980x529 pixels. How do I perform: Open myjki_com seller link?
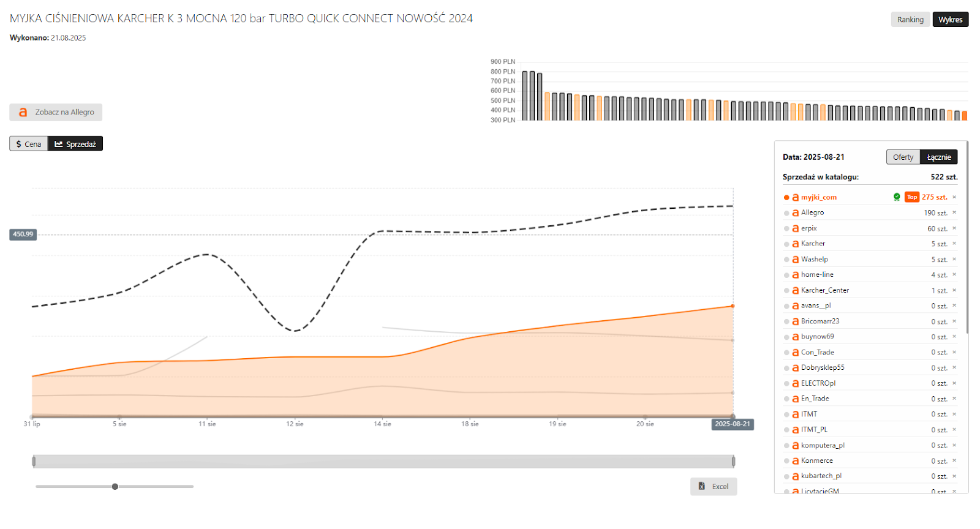pos(818,197)
